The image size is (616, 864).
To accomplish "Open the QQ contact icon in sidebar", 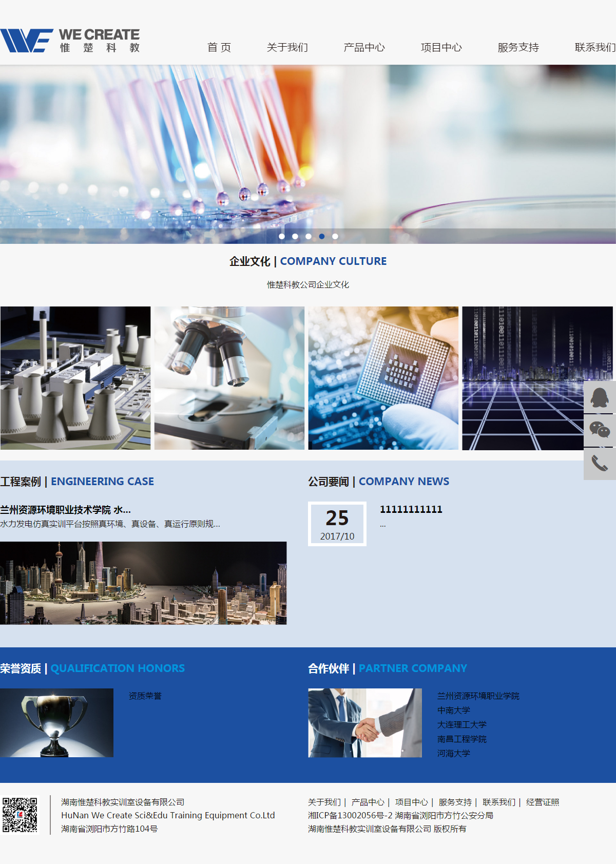I will [x=600, y=397].
